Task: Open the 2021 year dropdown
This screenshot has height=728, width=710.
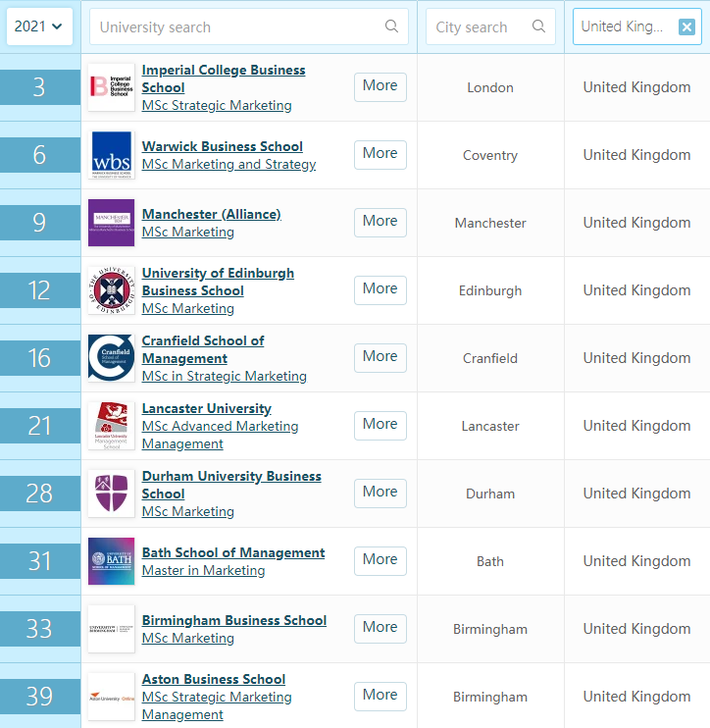Action: click(x=39, y=26)
